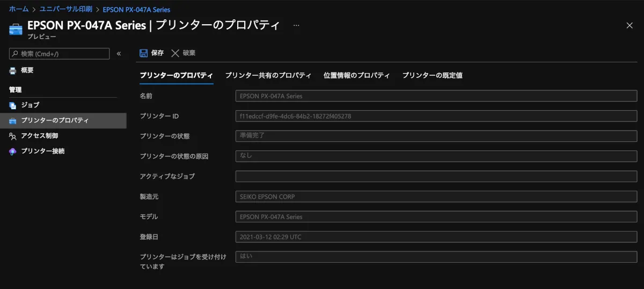Click the empty アクティブなジョブ field
Image resolution: width=644 pixels, height=289 pixels.
click(436, 176)
